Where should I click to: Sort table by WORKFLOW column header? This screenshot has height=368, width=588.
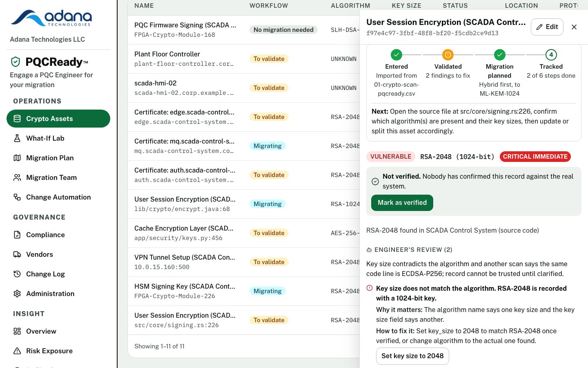tap(269, 6)
